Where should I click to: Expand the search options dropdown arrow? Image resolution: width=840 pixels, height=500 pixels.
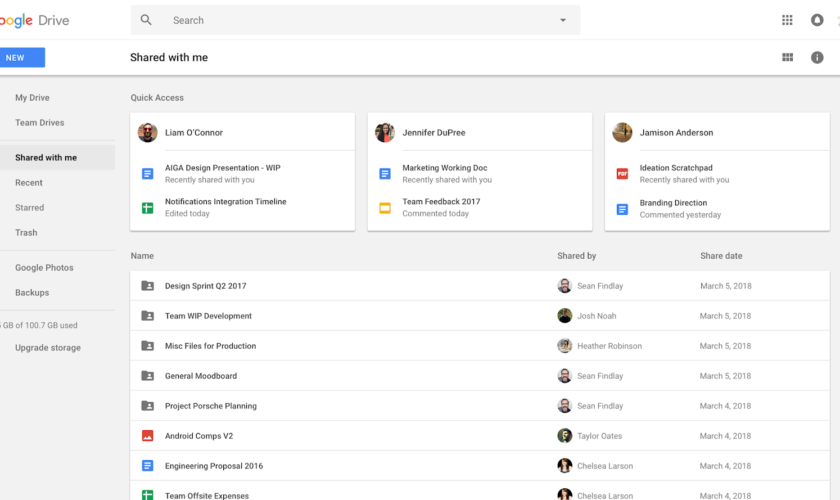(x=563, y=20)
